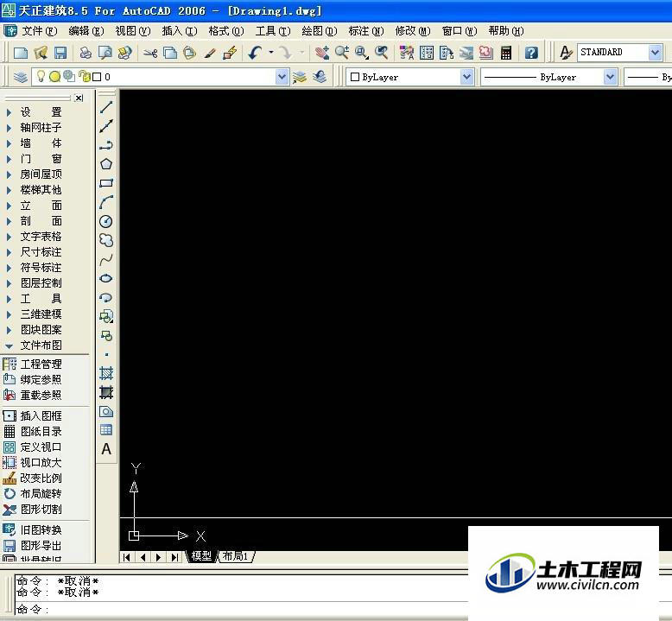This screenshot has width=672, height=621.
Task: Click the Match Properties brush icon
Action: (x=210, y=53)
